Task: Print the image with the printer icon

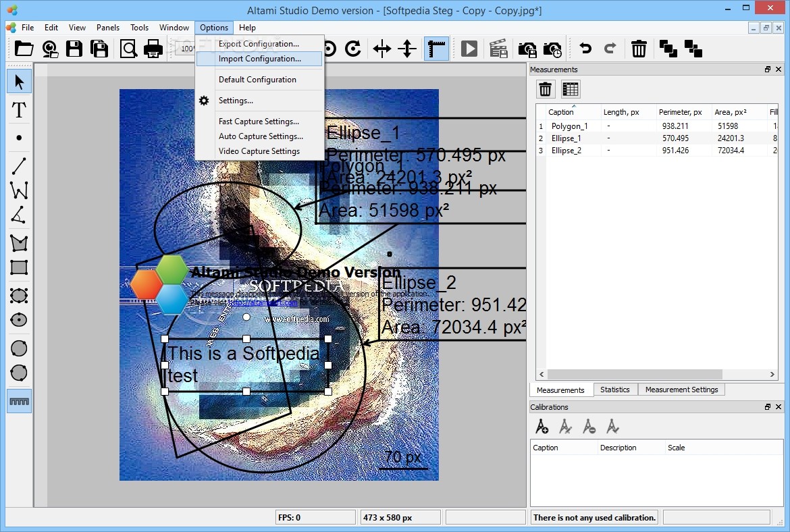Action: coord(153,49)
